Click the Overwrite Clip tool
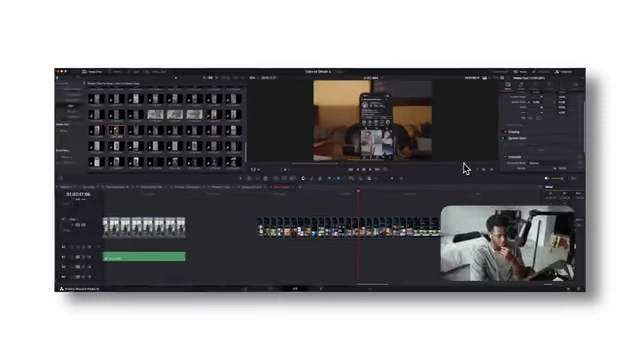 point(284,178)
